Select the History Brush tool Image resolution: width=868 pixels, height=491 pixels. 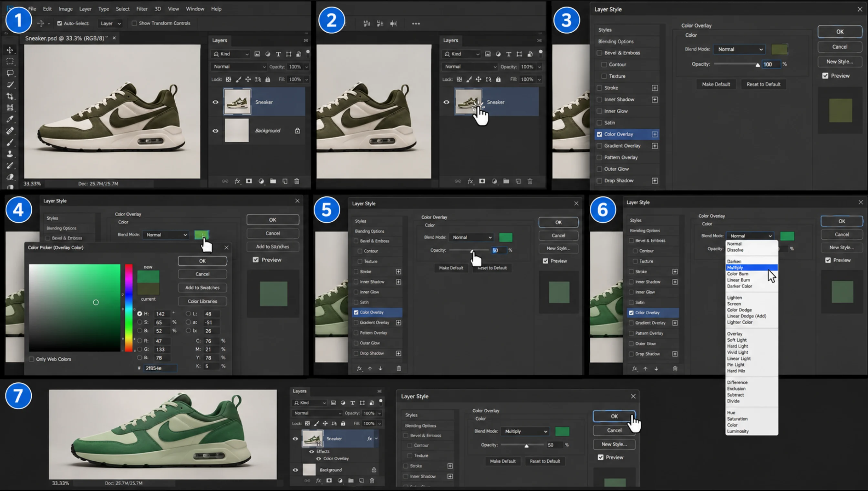pos(10,165)
